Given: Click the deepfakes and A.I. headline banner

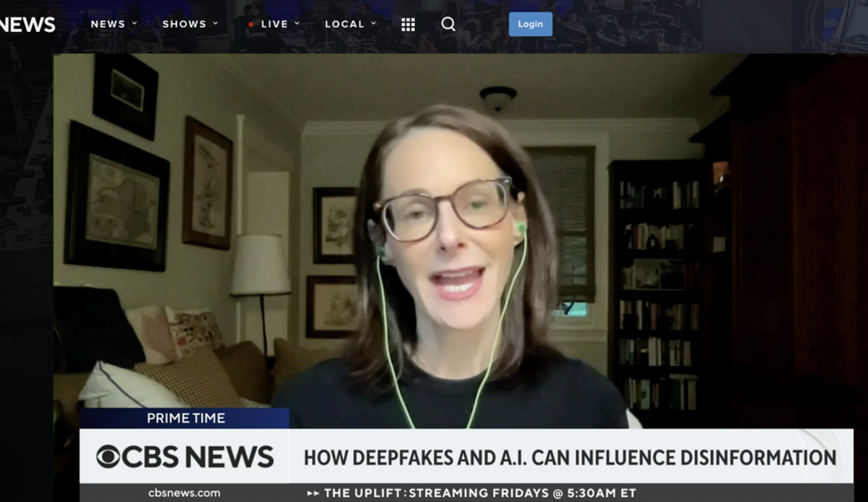Looking at the screenshot, I should 569,457.
